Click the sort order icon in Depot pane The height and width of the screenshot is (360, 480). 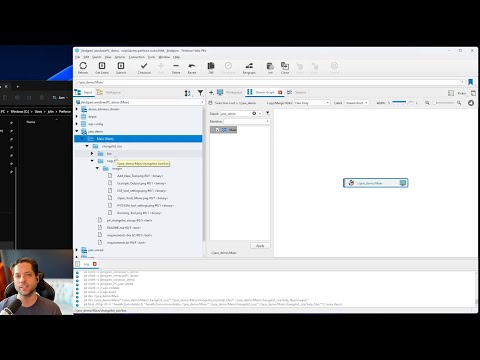click(x=188, y=93)
